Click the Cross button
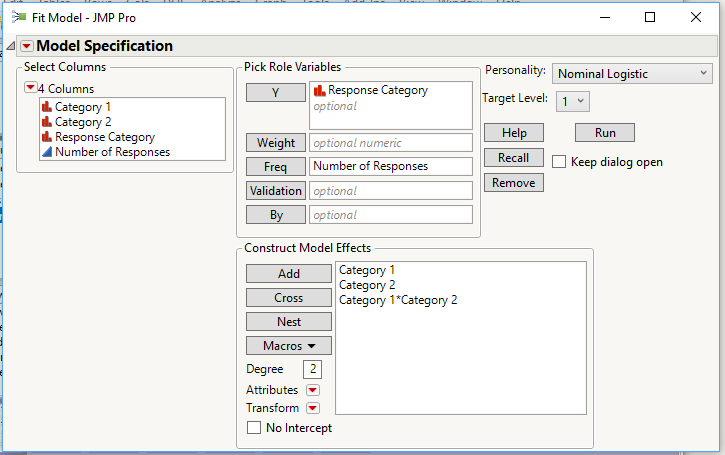The image size is (725, 455). [x=289, y=298]
